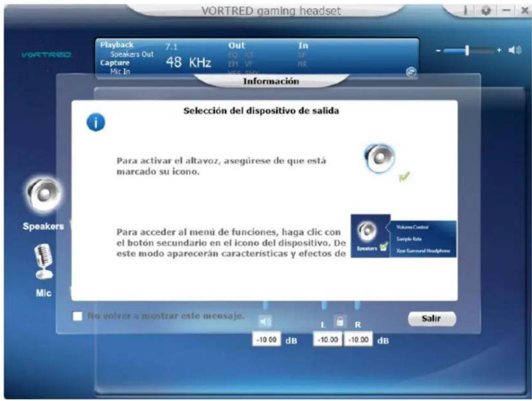The height and width of the screenshot is (401, 532).
Task: Click 'Mic' label under microphone icon
Action: coord(44,293)
